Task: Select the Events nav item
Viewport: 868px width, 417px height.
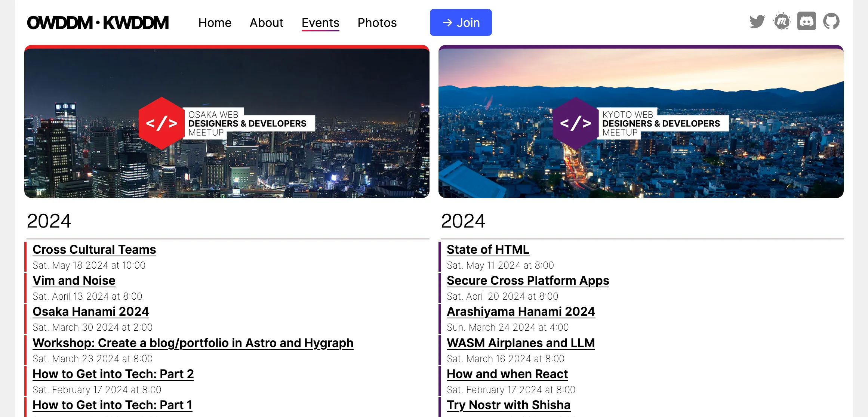Action: [320, 23]
